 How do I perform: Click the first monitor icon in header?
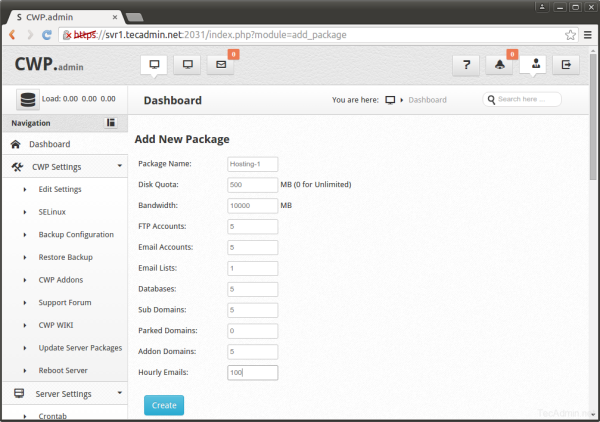[154, 65]
